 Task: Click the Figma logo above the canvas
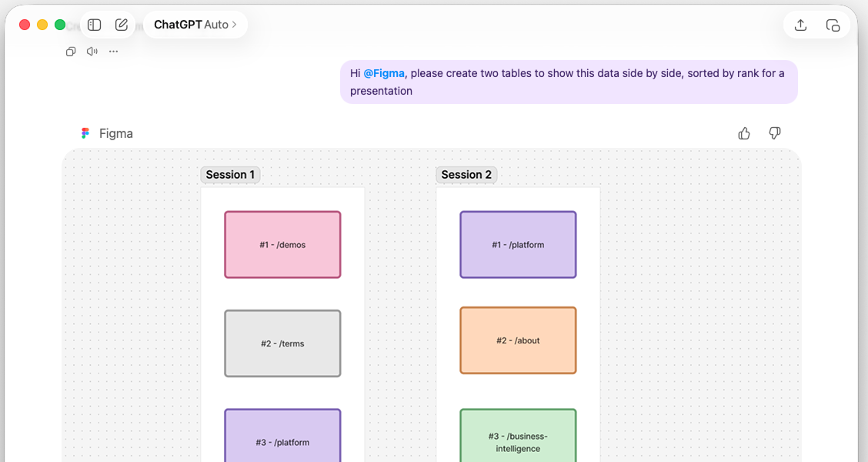pyautogui.click(x=87, y=132)
